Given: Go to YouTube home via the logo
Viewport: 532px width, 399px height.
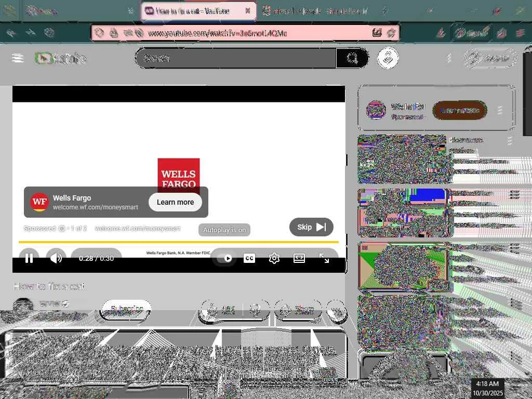Looking at the screenshot, I should [61, 58].
